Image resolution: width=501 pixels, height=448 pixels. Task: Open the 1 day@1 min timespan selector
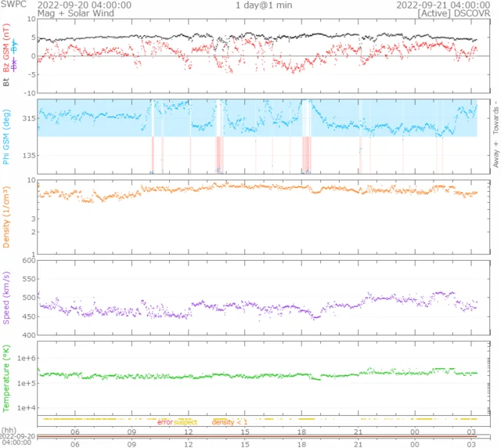(261, 5)
